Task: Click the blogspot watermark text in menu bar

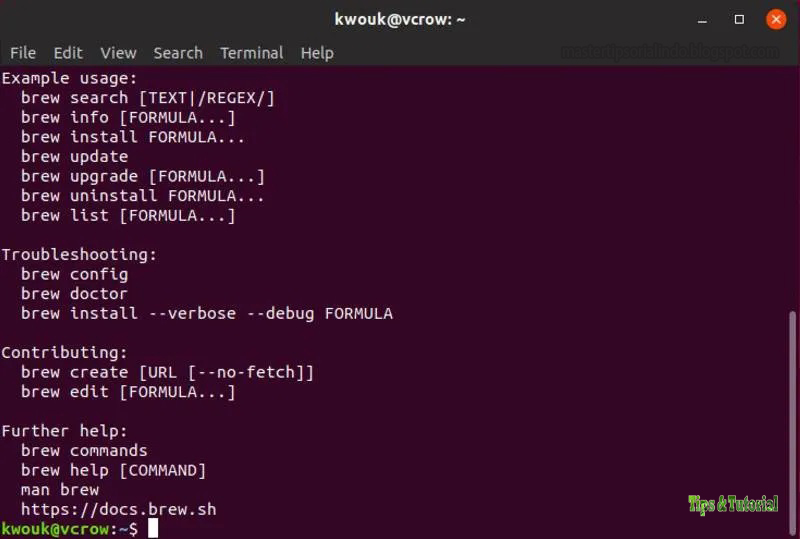Action: click(670, 52)
